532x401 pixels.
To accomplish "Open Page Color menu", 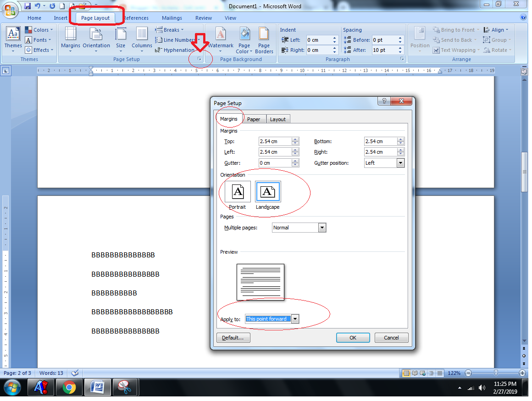I will click(x=244, y=40).
